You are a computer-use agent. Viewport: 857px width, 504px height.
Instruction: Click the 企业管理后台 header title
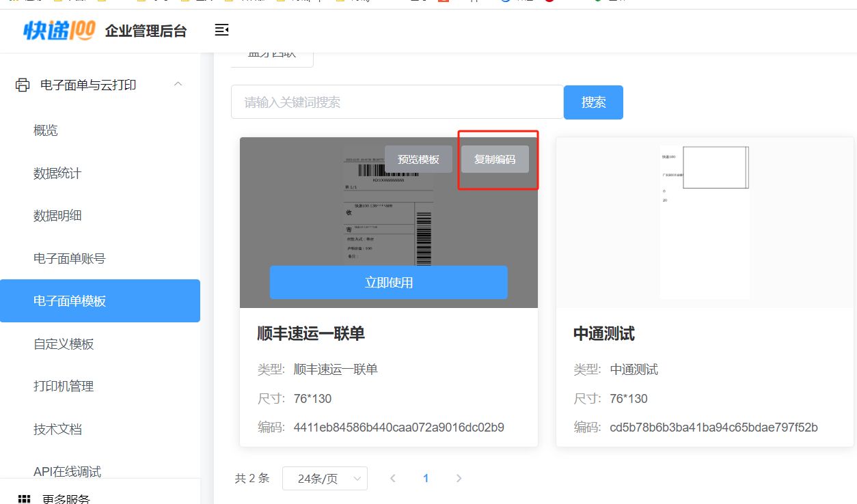146,31
